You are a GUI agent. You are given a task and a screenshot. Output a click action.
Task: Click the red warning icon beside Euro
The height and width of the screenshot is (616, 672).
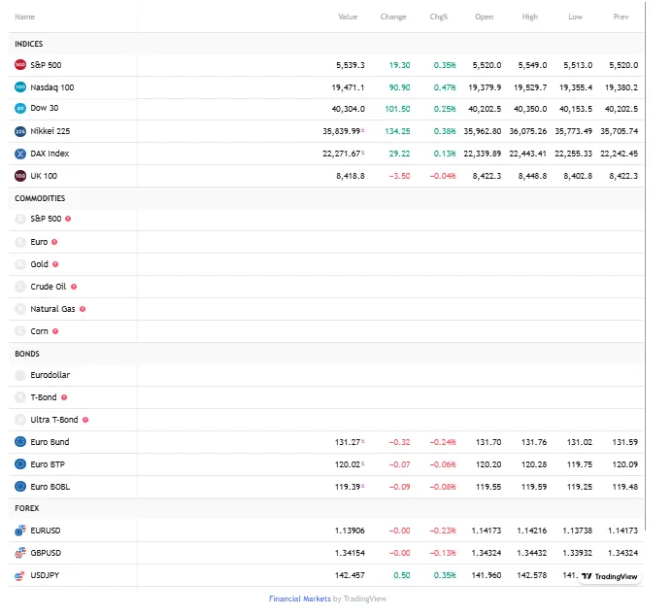tap(54, 242)
